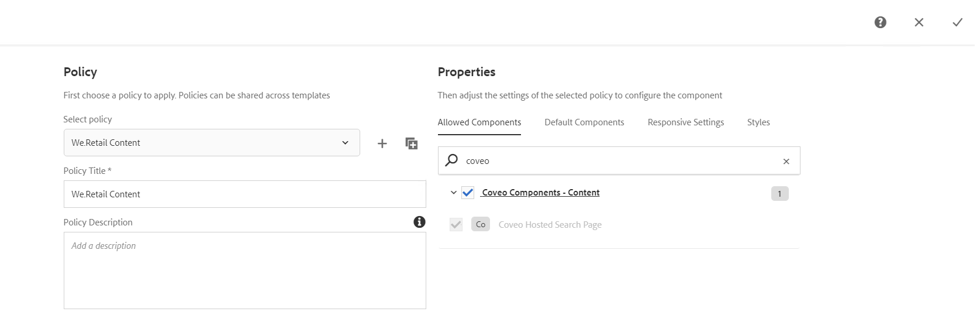Uncheck the Coveo Components - Content group checkbox
The image size is (980, 315).
pyautogui.click(x=468, y=193)
